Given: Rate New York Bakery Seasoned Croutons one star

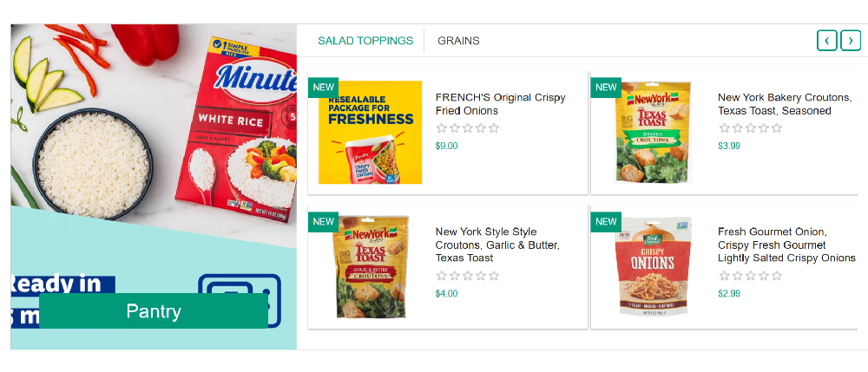Looking at the screenshot, I should coord(724,128).
